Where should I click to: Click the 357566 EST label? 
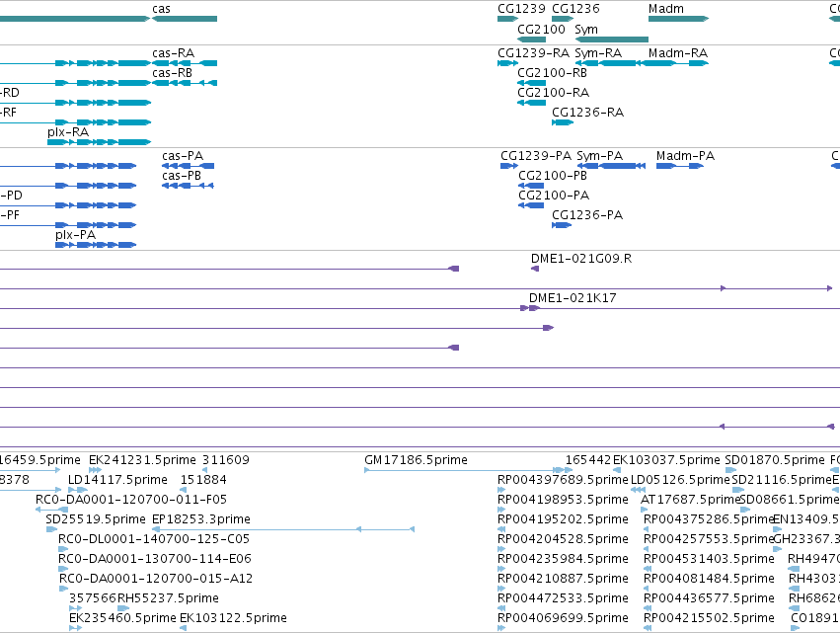pyautogui.click(x=93, y=598)
